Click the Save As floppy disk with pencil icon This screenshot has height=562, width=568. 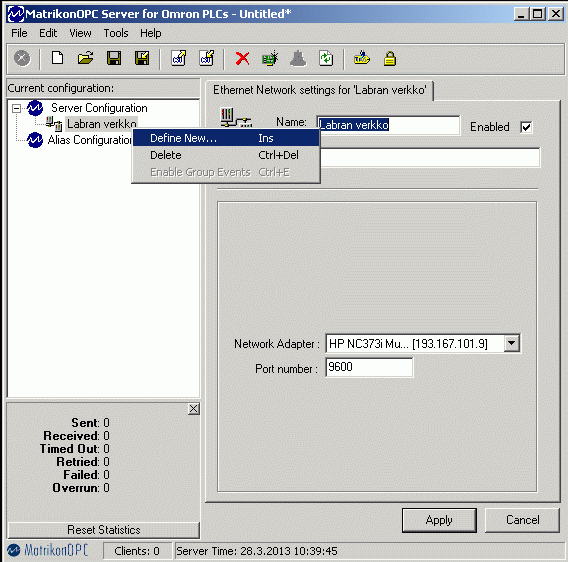pos(142,58)
